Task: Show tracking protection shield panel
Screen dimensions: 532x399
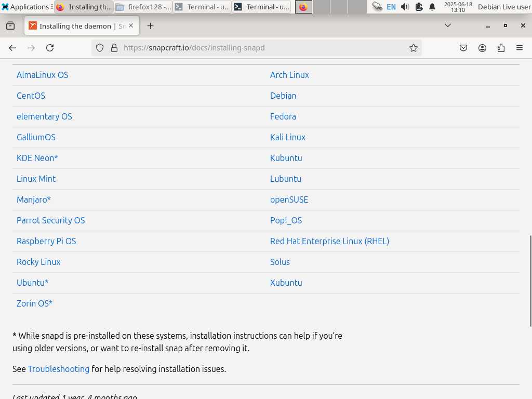Action: click(x=100, y=48)
